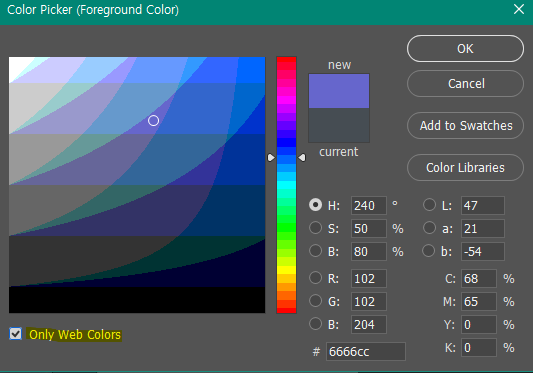Screen dimensions: 533x373
Task: Select the B (blue) radio button
Action: tap(315, 324)
